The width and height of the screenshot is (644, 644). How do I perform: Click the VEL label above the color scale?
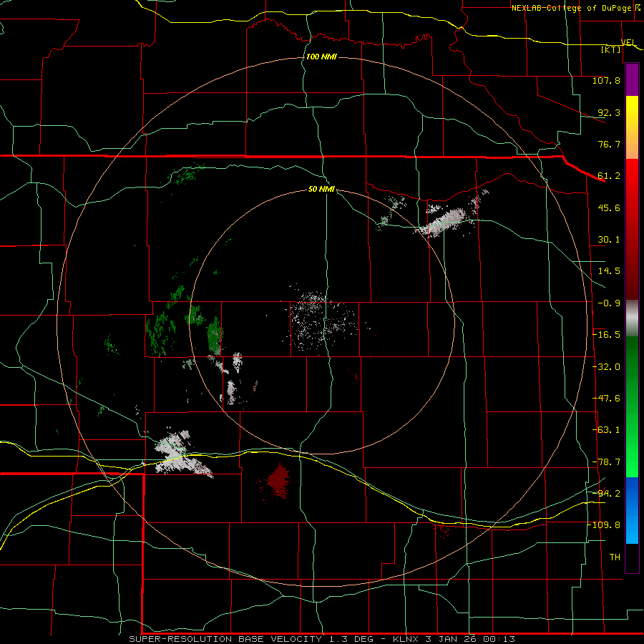tap(628, 42)
